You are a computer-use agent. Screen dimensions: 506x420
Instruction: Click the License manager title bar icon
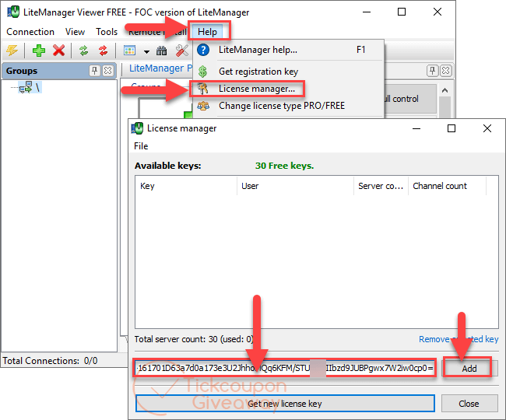[x=137, y=128]
